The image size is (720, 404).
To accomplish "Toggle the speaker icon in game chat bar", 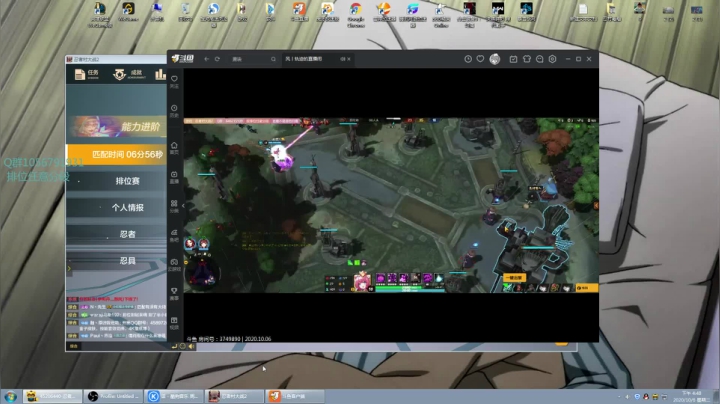I will pyautogui.click(x=191, y=346).
